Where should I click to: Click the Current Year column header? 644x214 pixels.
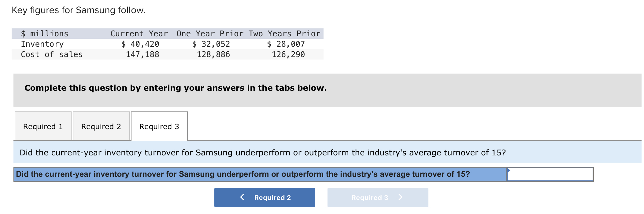pos(139,34)
